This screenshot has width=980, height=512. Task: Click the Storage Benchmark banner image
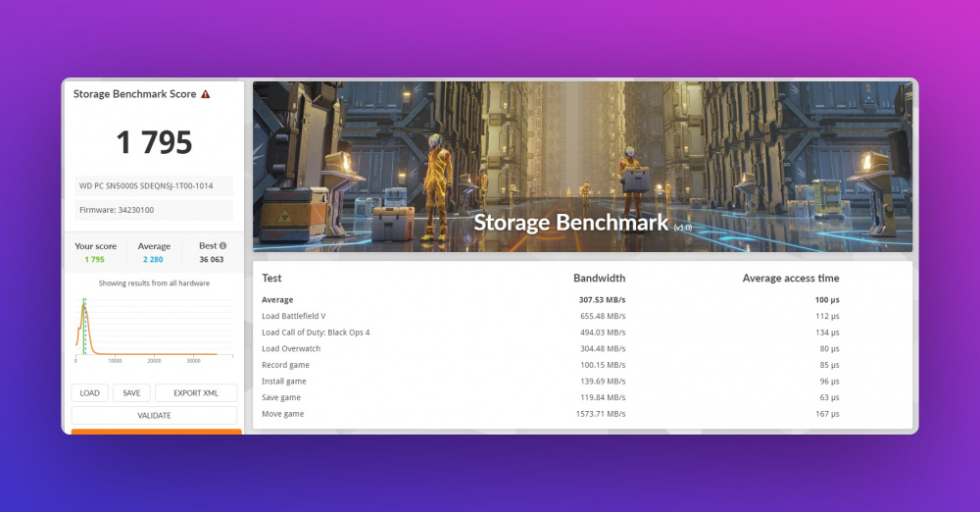[582, 167]
